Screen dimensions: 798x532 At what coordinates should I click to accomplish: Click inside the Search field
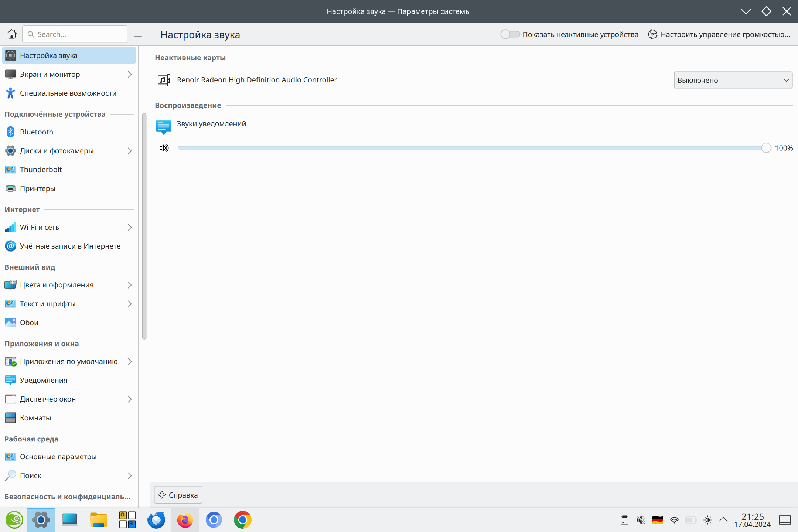tap(74, 34)
